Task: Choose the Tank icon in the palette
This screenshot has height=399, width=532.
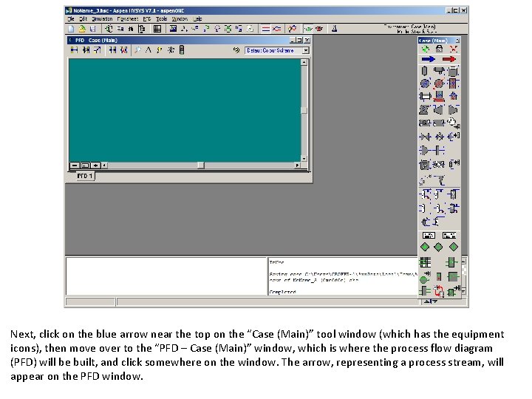Action: pos(453,71)
